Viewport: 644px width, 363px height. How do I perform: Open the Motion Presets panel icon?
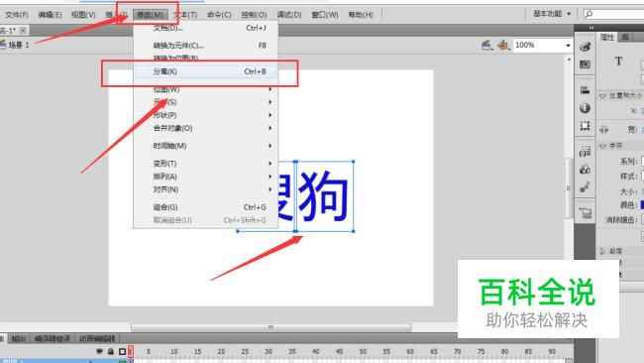coord(585,187)
